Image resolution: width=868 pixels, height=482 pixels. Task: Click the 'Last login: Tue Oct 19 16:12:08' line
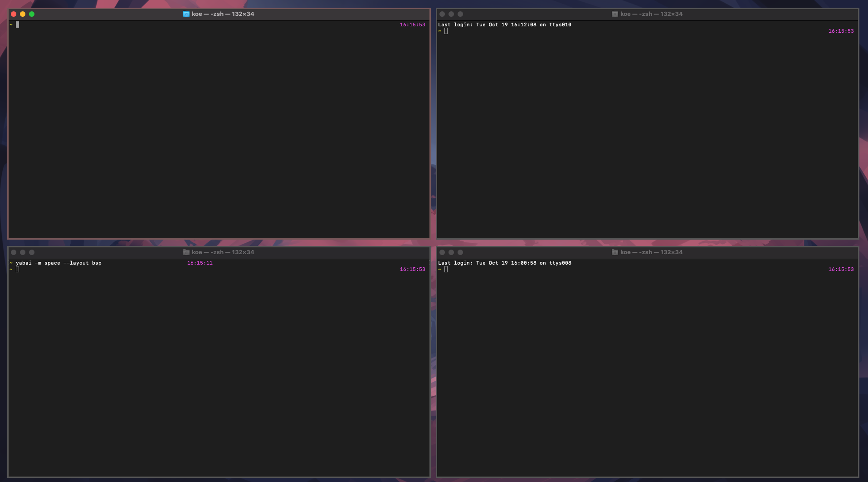tap(505, 25)
